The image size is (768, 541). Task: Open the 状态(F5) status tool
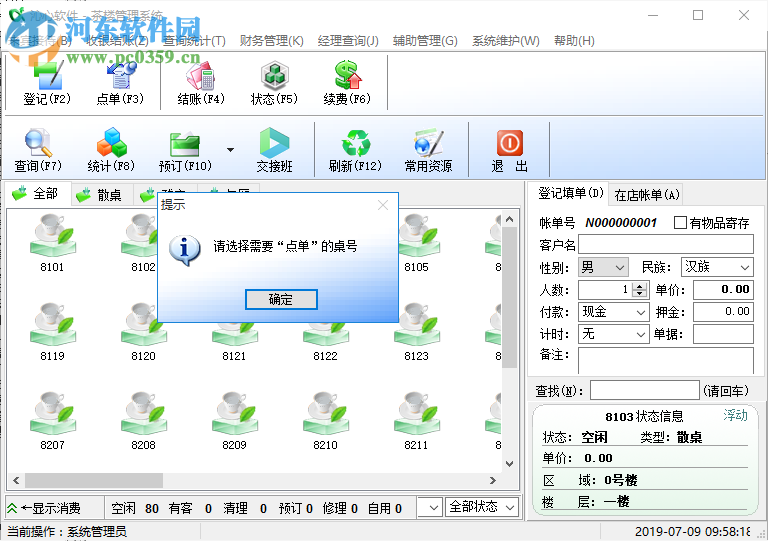[274, 83]
